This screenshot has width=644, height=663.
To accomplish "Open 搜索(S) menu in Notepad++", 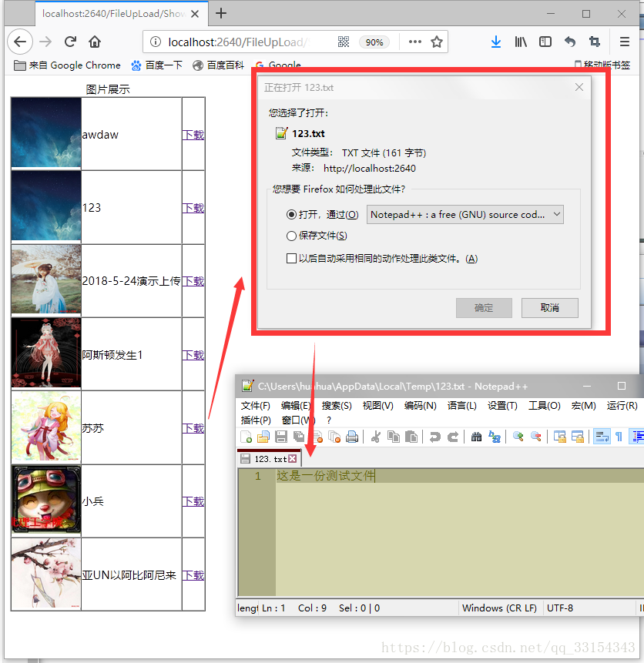I will click(337, 406).
